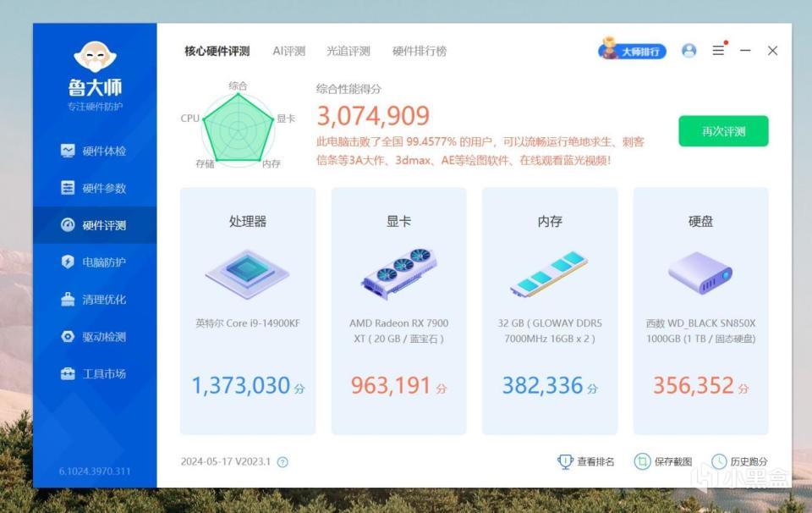Select 硬件评测 in the sidebar
The height and width of the screenshot is (513, 812).
(x=95, y=225)
